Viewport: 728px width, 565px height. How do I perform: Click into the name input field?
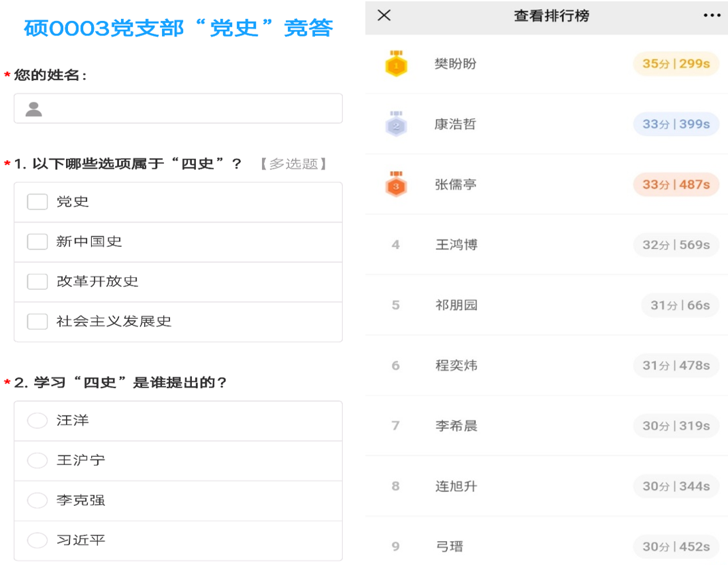click(x=191, y=109)
